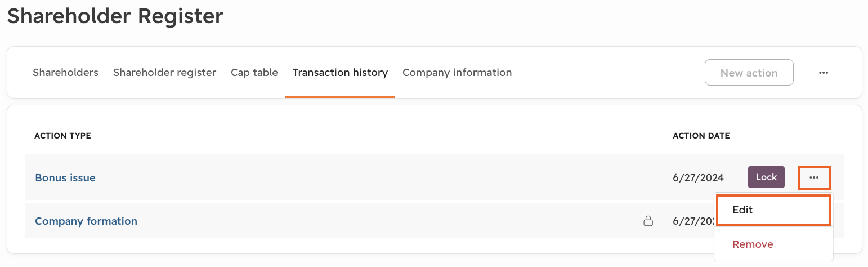Click the Shareholder Register page heading
This screenshot has height=267, width=868.
pyautogui.click(x=115, y=16)
